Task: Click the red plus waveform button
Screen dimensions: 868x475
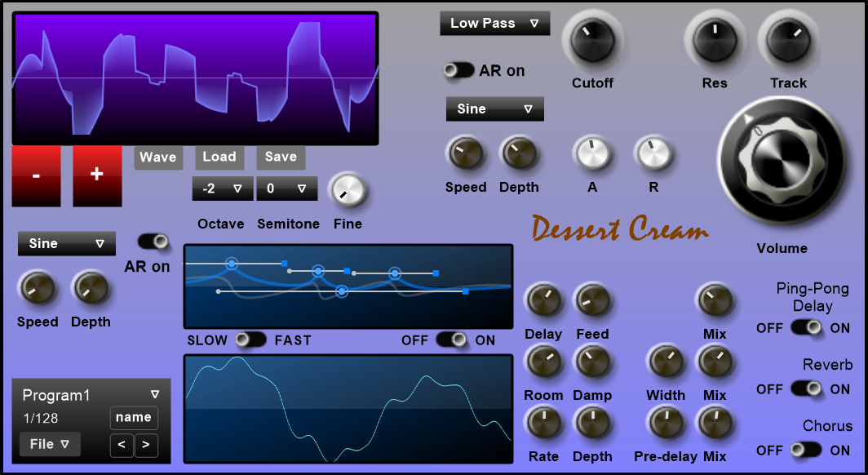Action: tap(97, 175)
